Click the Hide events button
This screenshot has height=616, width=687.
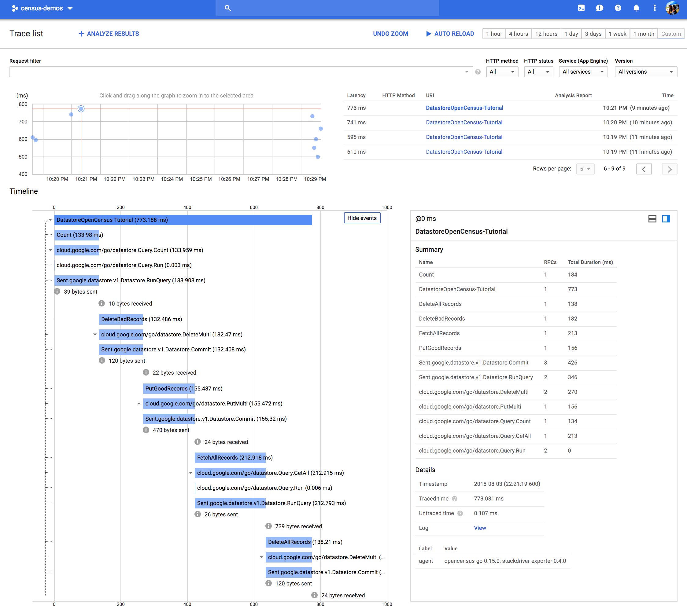[362, 218]
